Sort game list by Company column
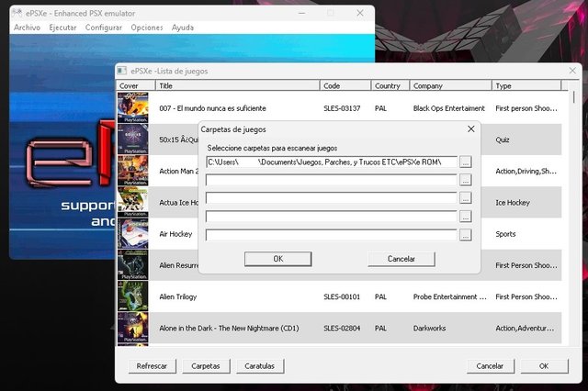588x391 pixels. tap(450, 85)
